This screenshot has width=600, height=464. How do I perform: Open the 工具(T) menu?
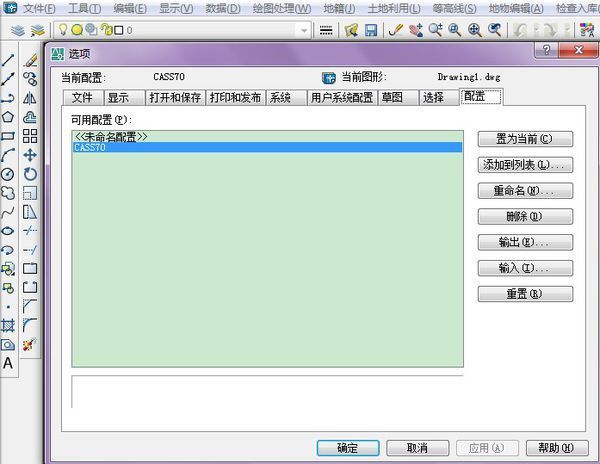click(x=85, y=8)
